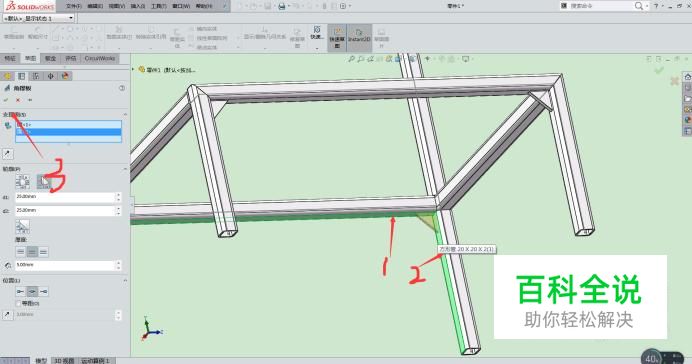Open the 文件(F) menu

coord(74,6)
